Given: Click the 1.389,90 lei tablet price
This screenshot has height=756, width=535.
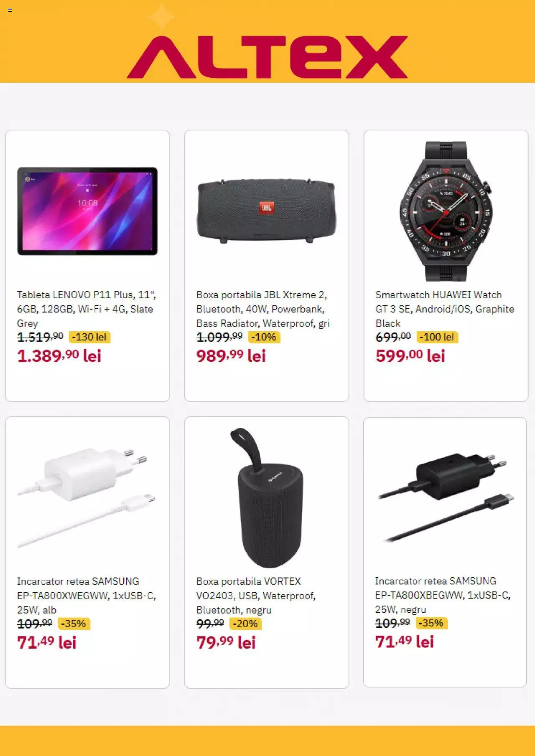Looking at the screenshot, I should [x=59, y=356].
